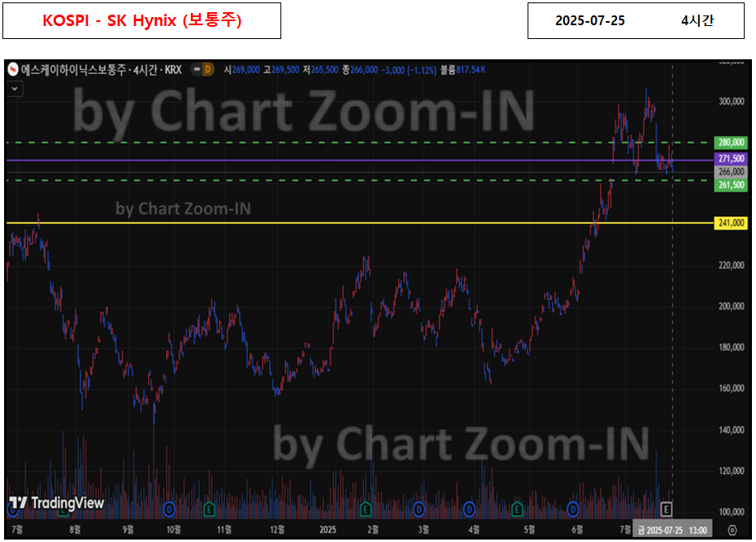Click the 300,000 price axis label
756x542 pixels.
(731, 102)
